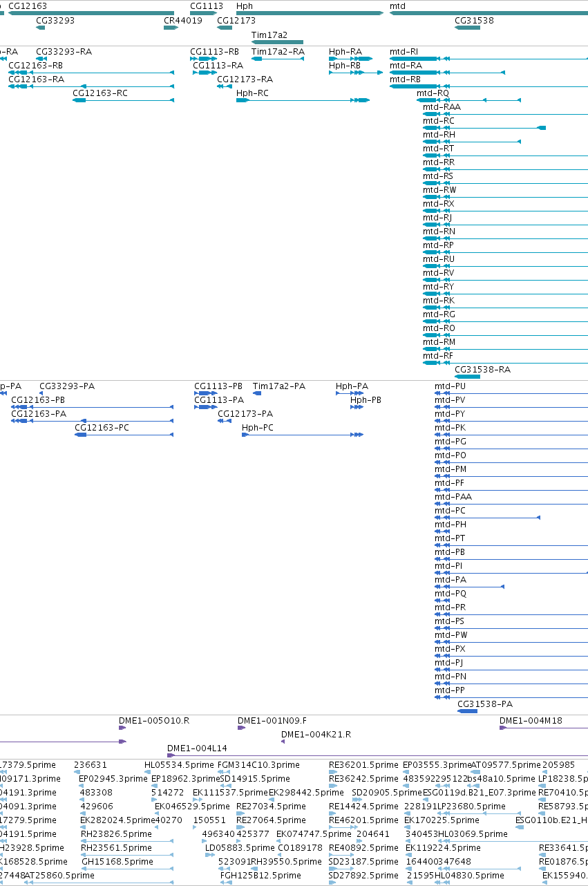Click the mtd-PC protein label
588x886 pixels.
pyautogui.click(x=450, y=511)
